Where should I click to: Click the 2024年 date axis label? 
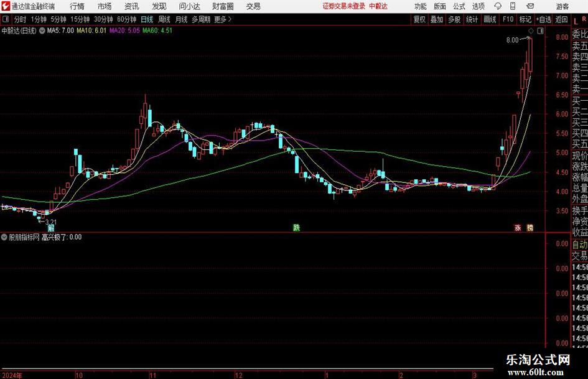[12, 375]
